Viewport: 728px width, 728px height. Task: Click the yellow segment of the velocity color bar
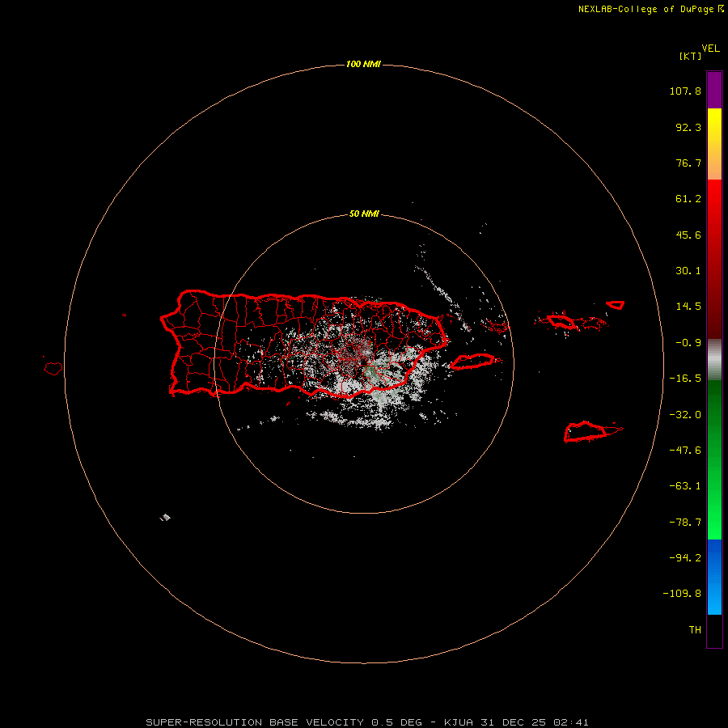click(x=714, y=144)
